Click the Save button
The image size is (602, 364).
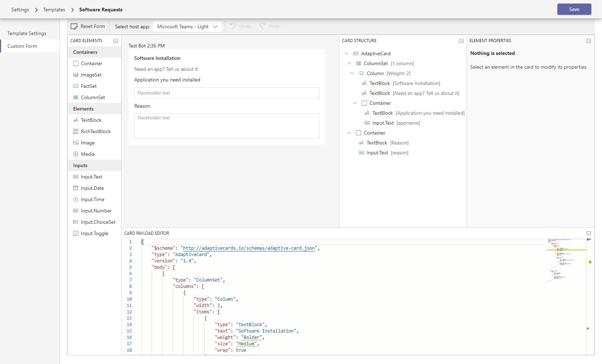click(574, 9)
